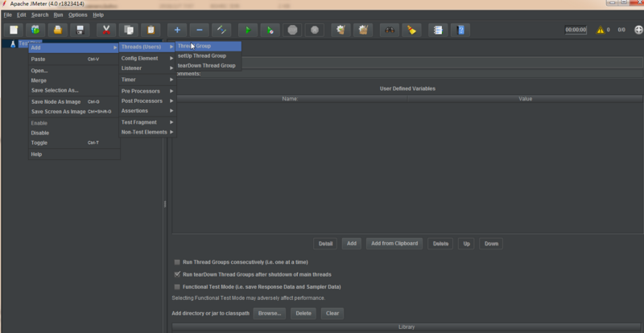Click the Comments input field
The height and width of the screenshot is (333, 644).
421,74
